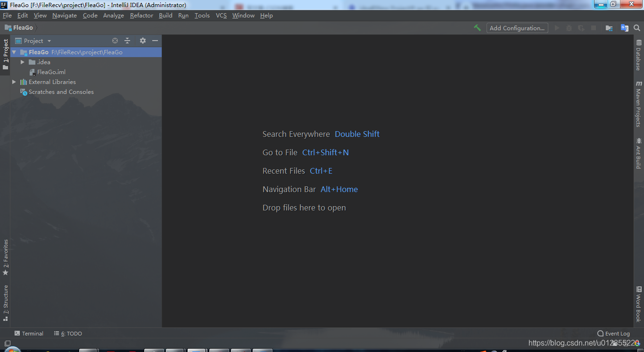Open the Run menu

tap(183, 16)
